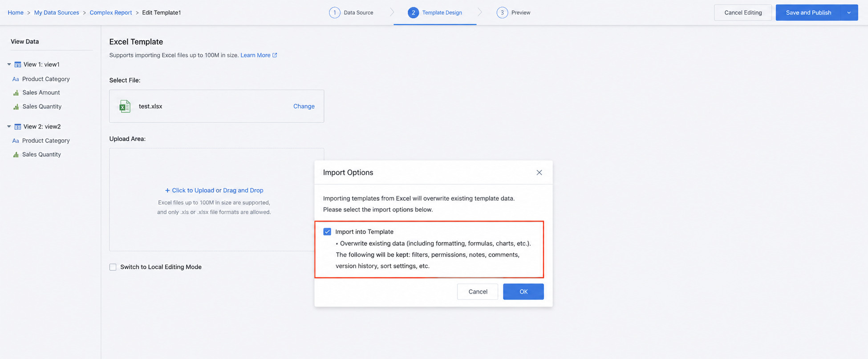The height and width of the screenshot is (359, 868).
Task: Click the external link icon beside Learn More
Action: 275,55
